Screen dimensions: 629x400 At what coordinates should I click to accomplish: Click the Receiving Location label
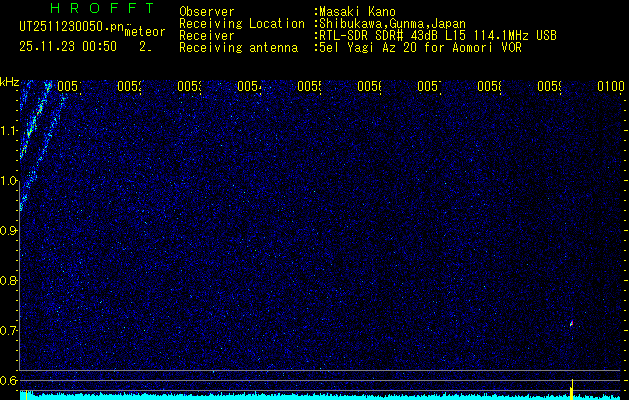[x=242, y=24]
